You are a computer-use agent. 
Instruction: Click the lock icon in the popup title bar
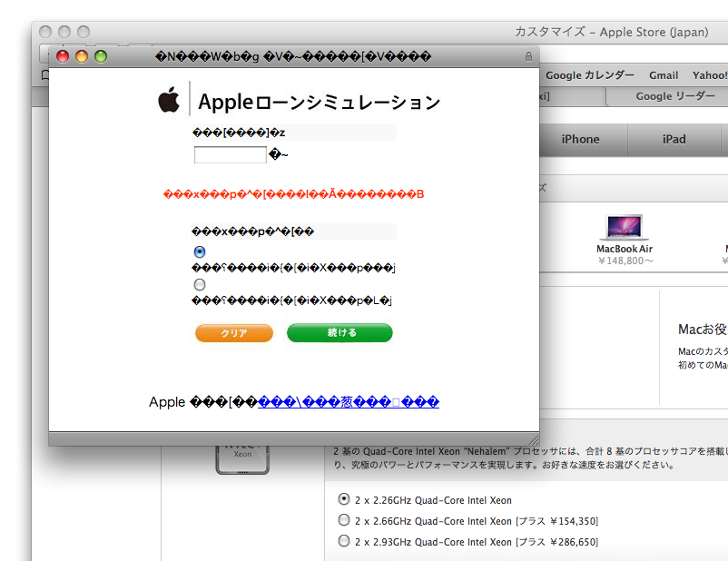point(528,56)
